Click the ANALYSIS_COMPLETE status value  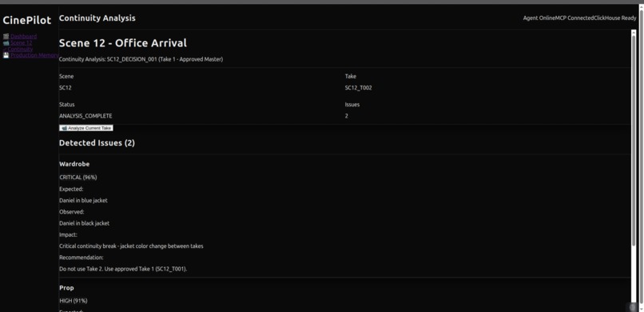[x=85, y=116]
